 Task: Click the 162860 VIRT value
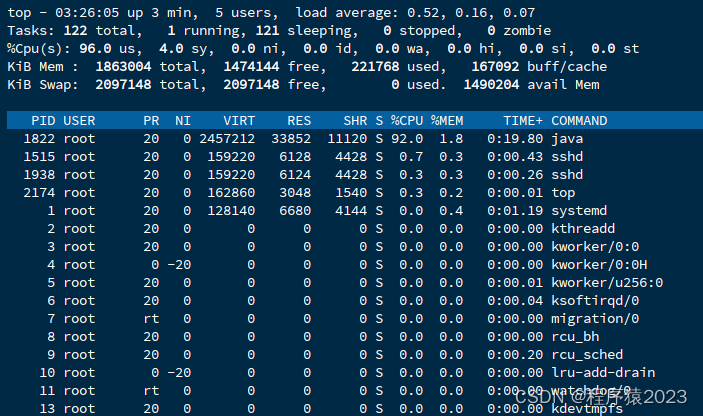(231, 192)
